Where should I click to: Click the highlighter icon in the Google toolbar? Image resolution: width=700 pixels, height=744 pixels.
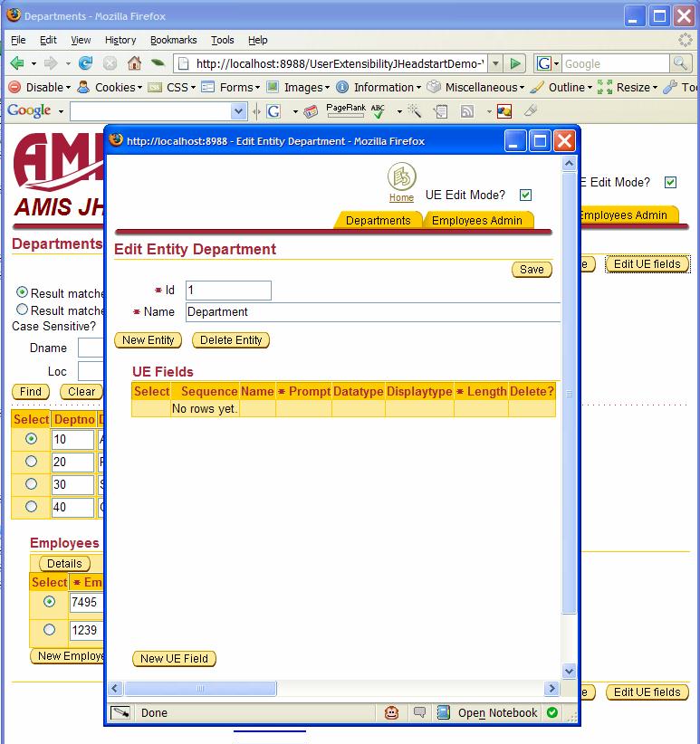(531, 111)
